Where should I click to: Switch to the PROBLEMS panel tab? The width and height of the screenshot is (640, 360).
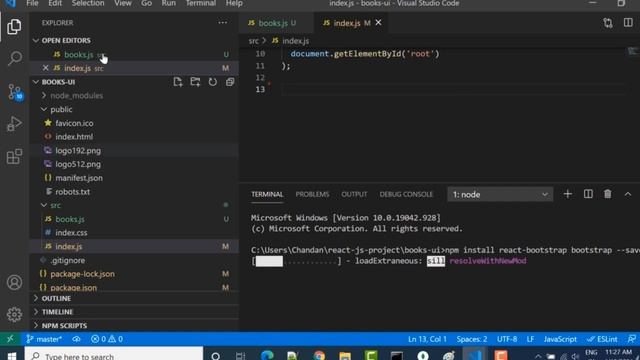pos(312,194)
